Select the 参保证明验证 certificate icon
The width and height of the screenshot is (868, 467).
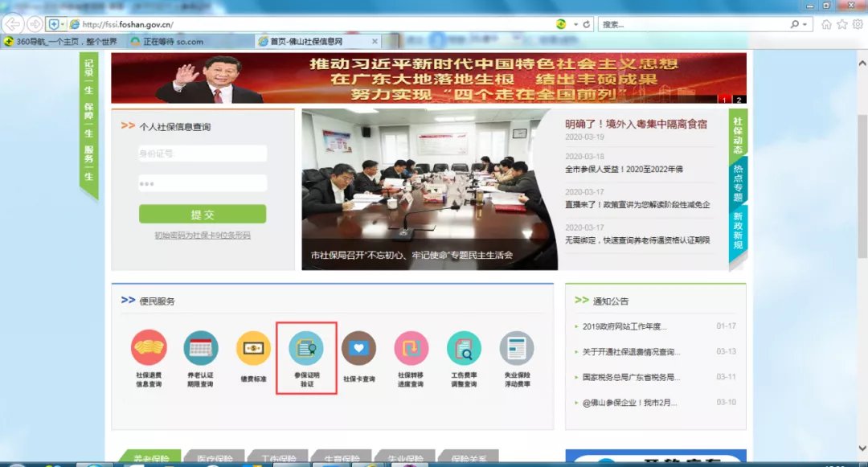click(x=306, y=348)
